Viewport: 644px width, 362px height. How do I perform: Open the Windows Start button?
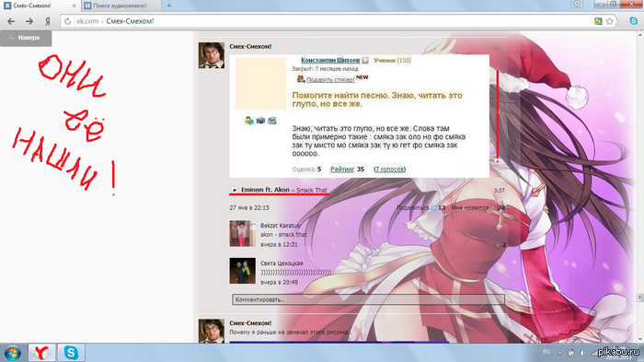click(12, 353)
